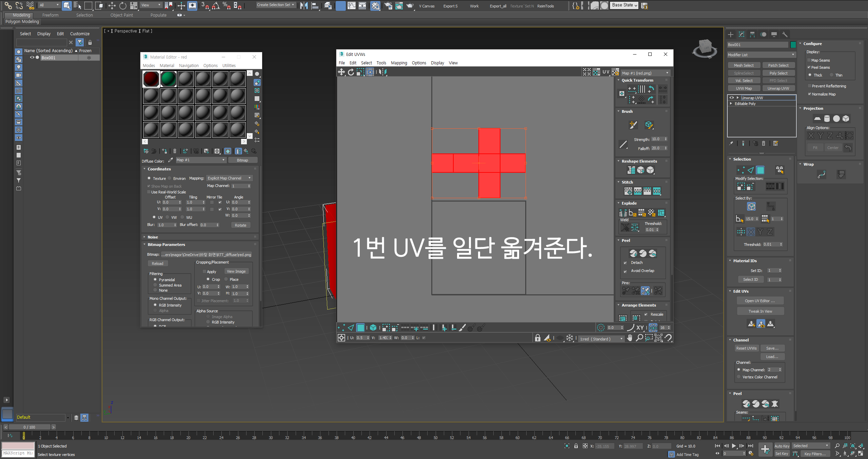Open the Hierarchy tab in command panel

click(x=752, y=35)
